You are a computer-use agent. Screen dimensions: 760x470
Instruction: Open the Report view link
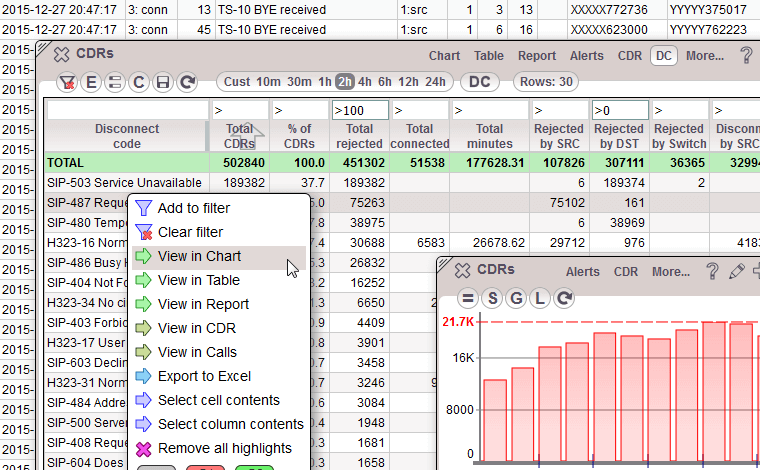pos(537,56)
